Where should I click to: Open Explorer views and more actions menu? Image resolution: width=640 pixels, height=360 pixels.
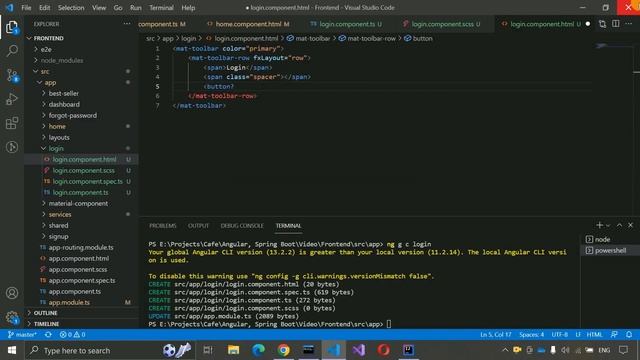click(x=127, y=24)
